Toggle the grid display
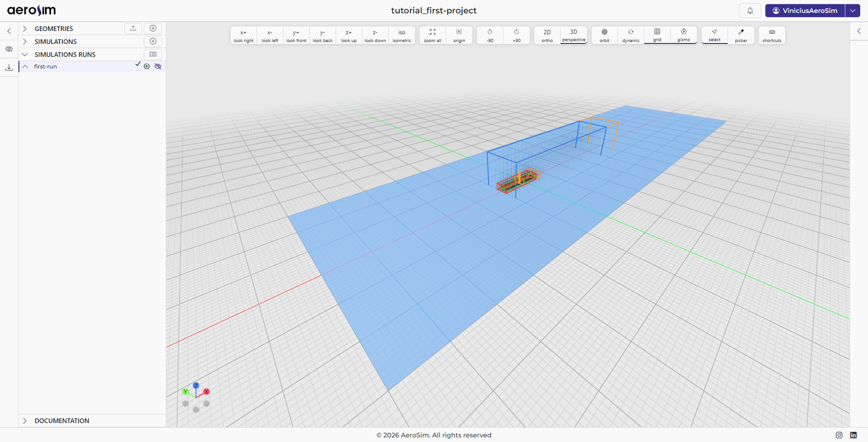Viewport: 868px width, 442px height. tap(657, 36)
